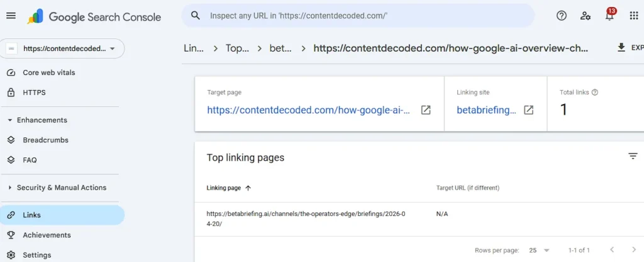
Task: Open notifications bell with 13 alerts
Action: tap(610, 15)
